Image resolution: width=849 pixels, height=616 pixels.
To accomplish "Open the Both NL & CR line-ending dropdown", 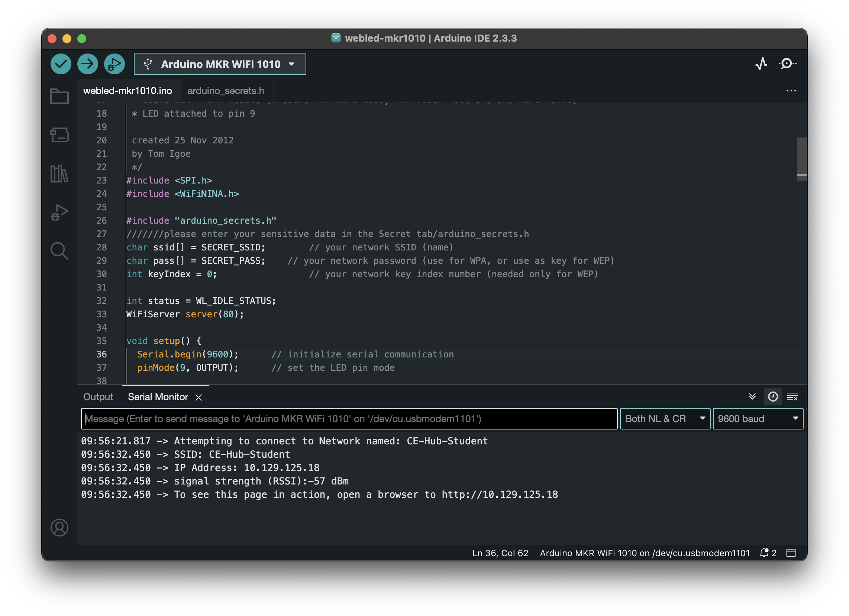I will 665,419.
